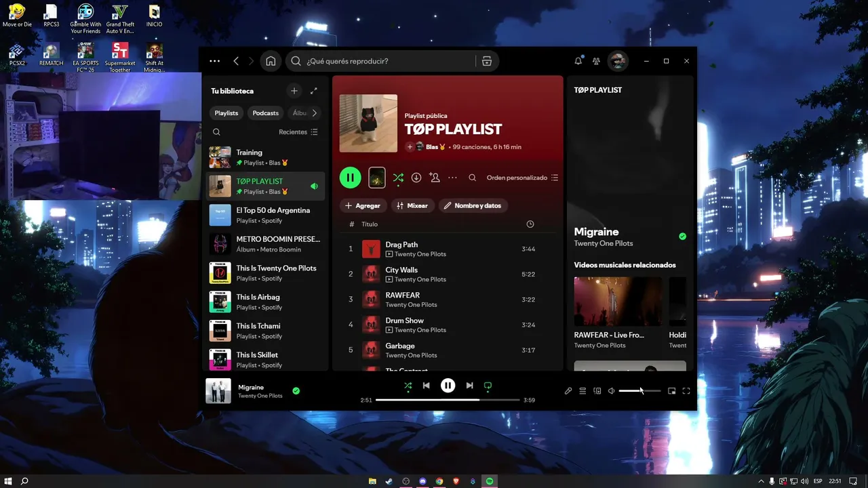Open This Is Twenty One Pilots playlist
This screenshot has height=488, width=868.
click(265, 273)
